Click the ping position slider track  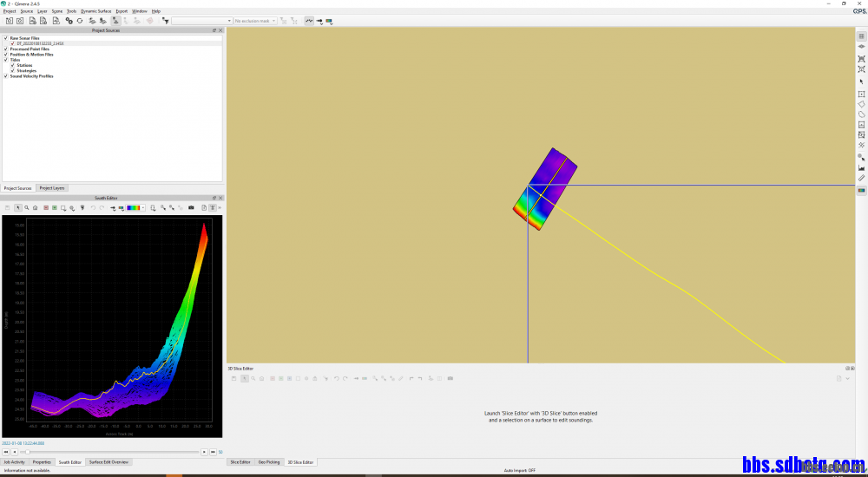click(x=113, y=452)
